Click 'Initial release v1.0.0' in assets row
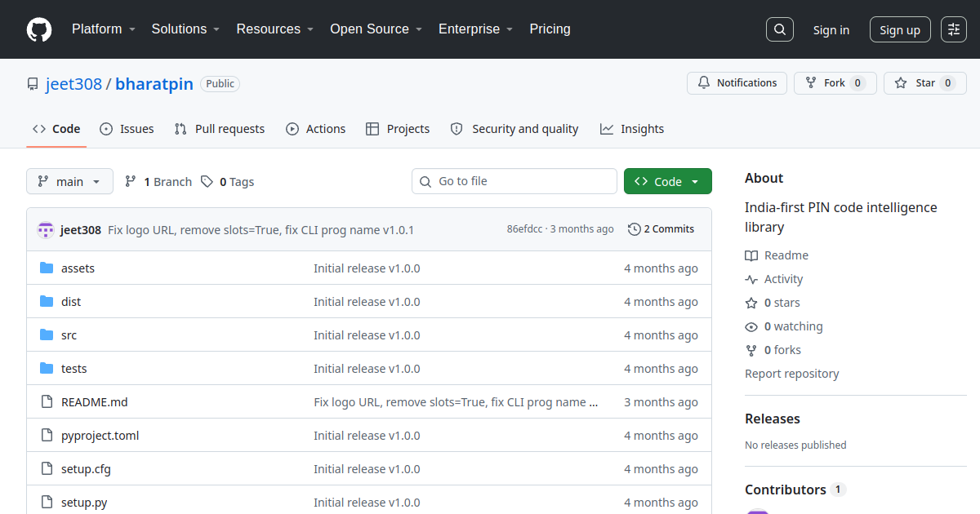980x514 pixels. tap(367, 268)
